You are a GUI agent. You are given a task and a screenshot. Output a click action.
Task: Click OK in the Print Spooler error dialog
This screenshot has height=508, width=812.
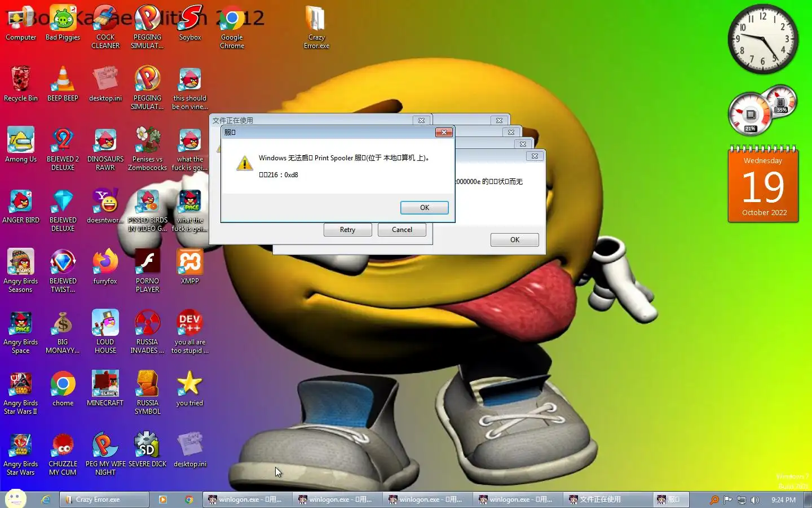(425, 208)
